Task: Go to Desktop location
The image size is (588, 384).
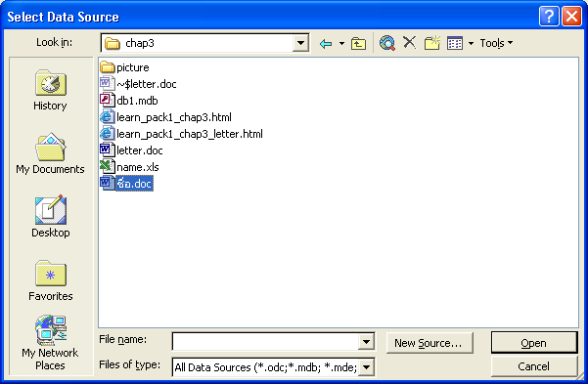Action: coord(50,217)
